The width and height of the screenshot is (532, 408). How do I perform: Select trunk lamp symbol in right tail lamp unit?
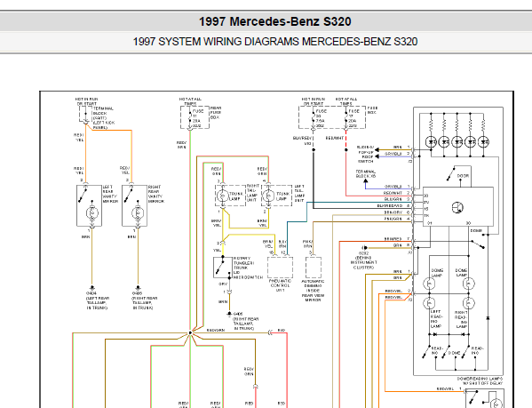click(x=223, y=196)
